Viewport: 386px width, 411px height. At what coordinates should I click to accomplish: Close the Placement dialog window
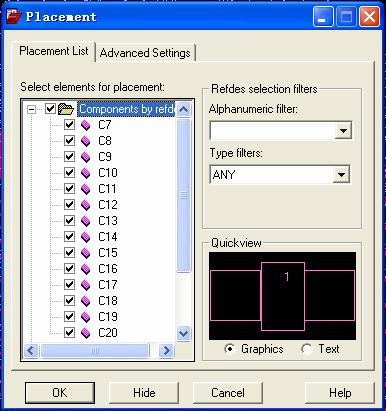[x=369, y=17]
